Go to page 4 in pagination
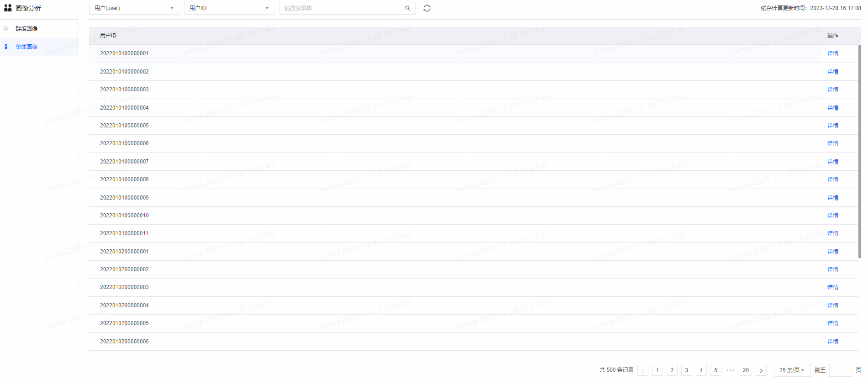 point(701,370)
